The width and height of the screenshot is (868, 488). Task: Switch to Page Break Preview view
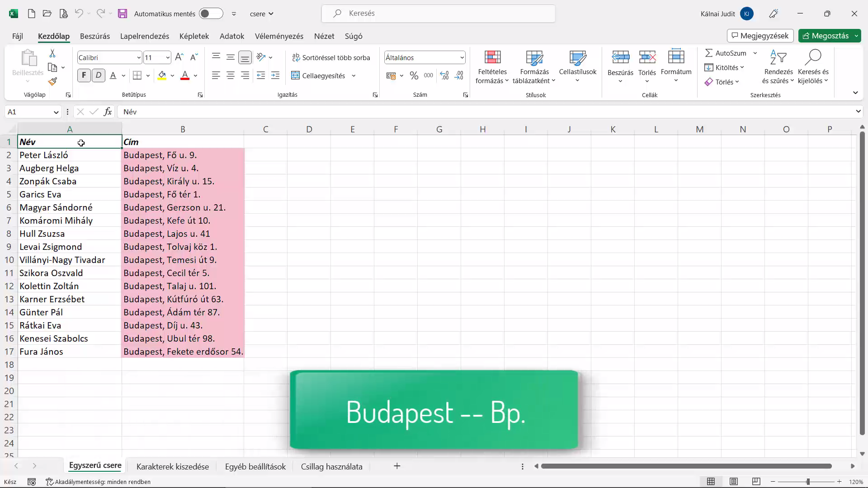click(x=756, y=482)
